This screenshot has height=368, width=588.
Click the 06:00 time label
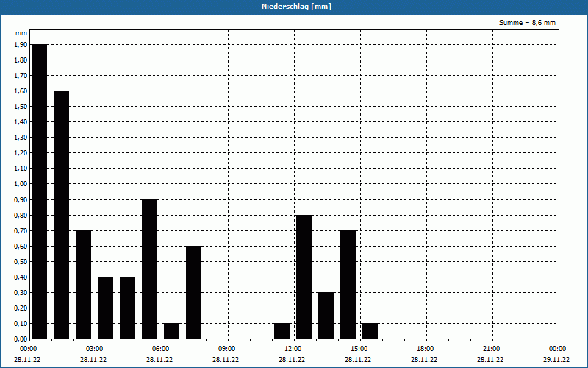(160, 349)
